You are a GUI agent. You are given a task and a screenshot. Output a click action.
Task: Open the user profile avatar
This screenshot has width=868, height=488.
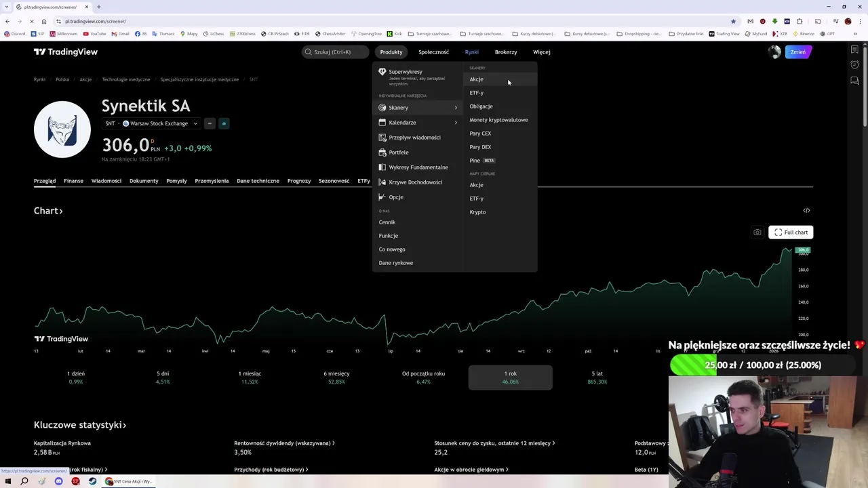(774, 52)
